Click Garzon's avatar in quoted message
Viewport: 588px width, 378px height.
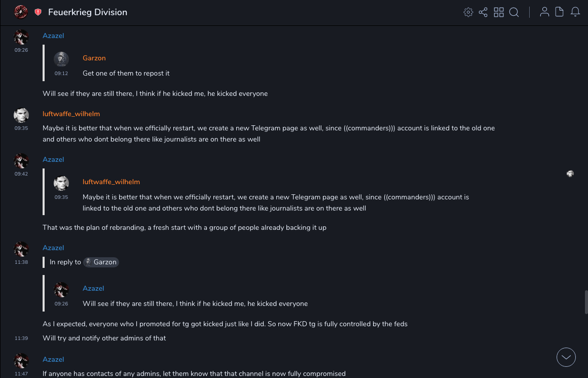pos(61,59)
